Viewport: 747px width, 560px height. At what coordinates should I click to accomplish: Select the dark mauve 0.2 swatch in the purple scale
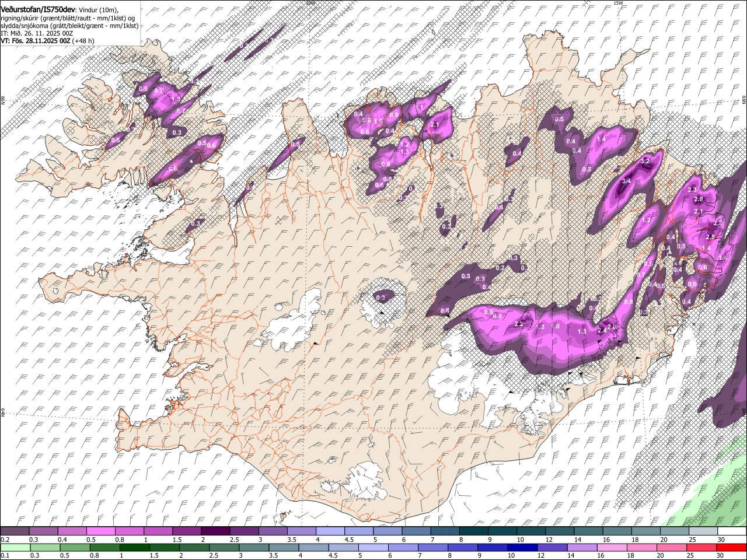pos(15,531)
